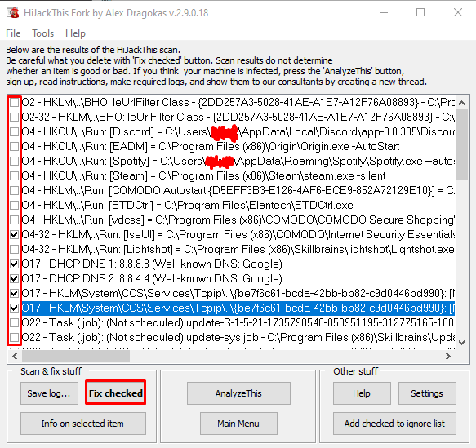Tick the ETDCtrl Elantech entry checkbox
Screen dimensions: 476x448
14,206
